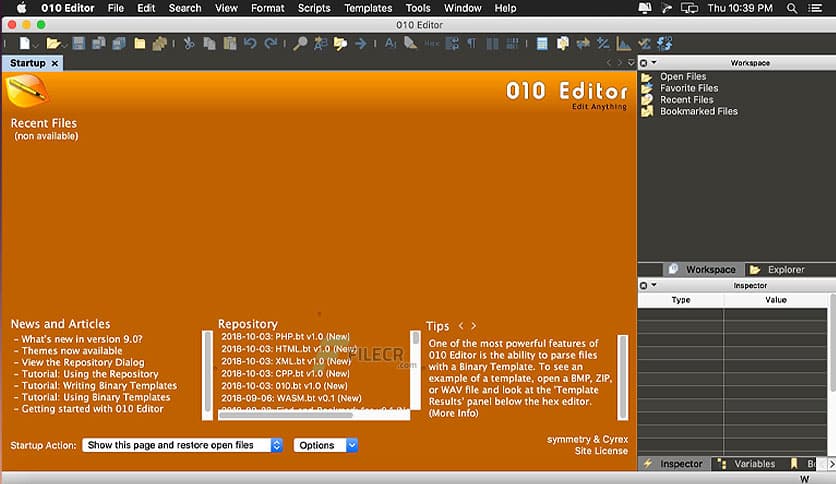
Task: Click the Save floppy disk icon
Action: pyautogui.click(x=79, y=44)
